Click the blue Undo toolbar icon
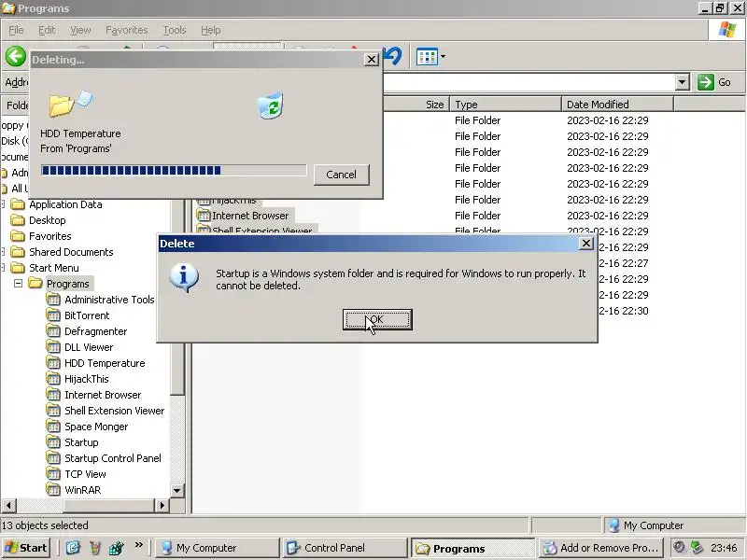 [393, 56]
